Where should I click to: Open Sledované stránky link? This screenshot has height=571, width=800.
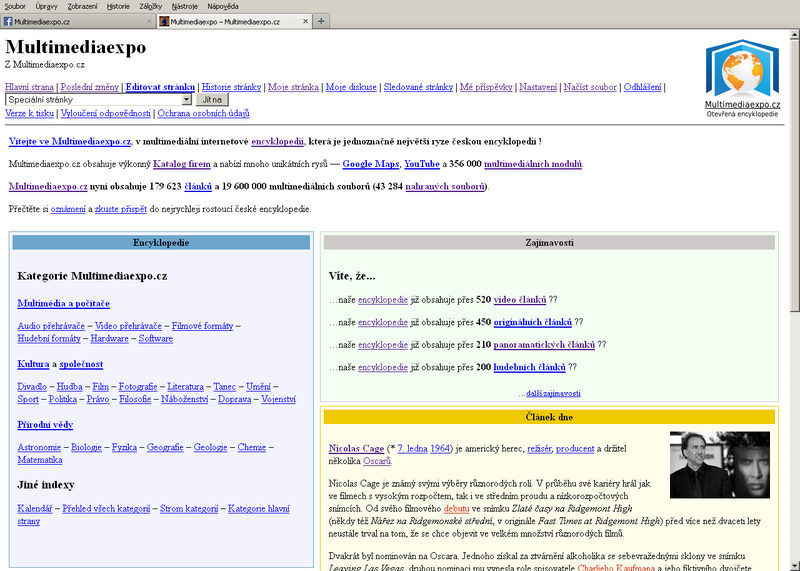(418, 87)
